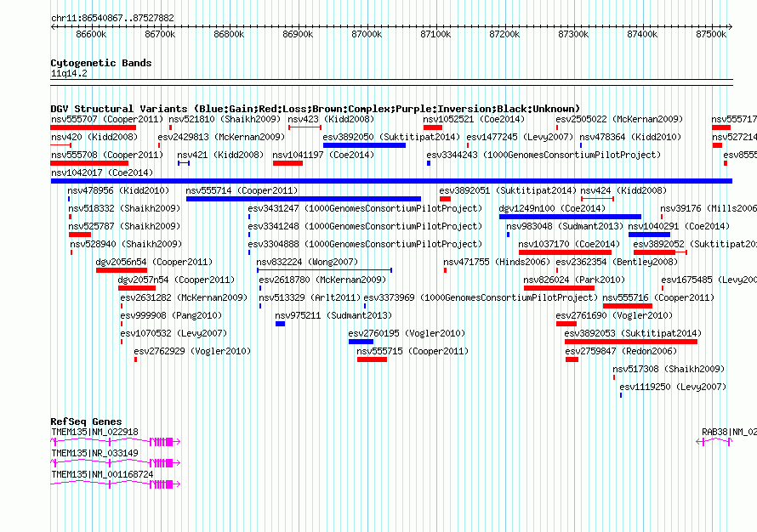The width and height of the screenshot is (757, 532).
Task: Click variant label esv3431247 (1000GenomesConsortiumPilotProject)
Action: coord(365,208)
